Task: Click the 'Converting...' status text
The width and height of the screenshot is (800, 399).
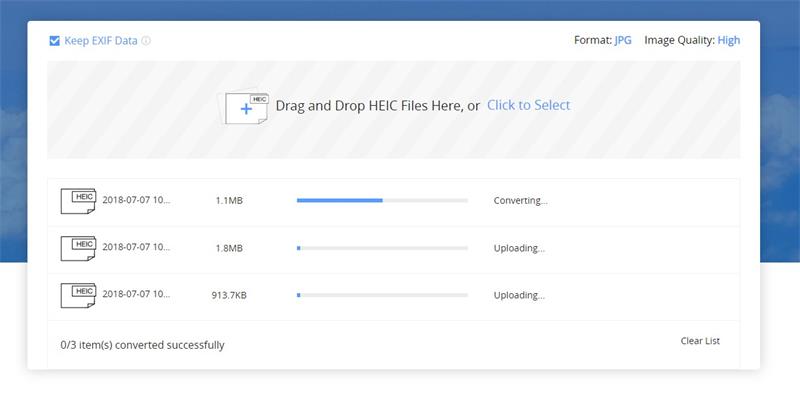Action: pyautogui.click(x=520, y=201)
